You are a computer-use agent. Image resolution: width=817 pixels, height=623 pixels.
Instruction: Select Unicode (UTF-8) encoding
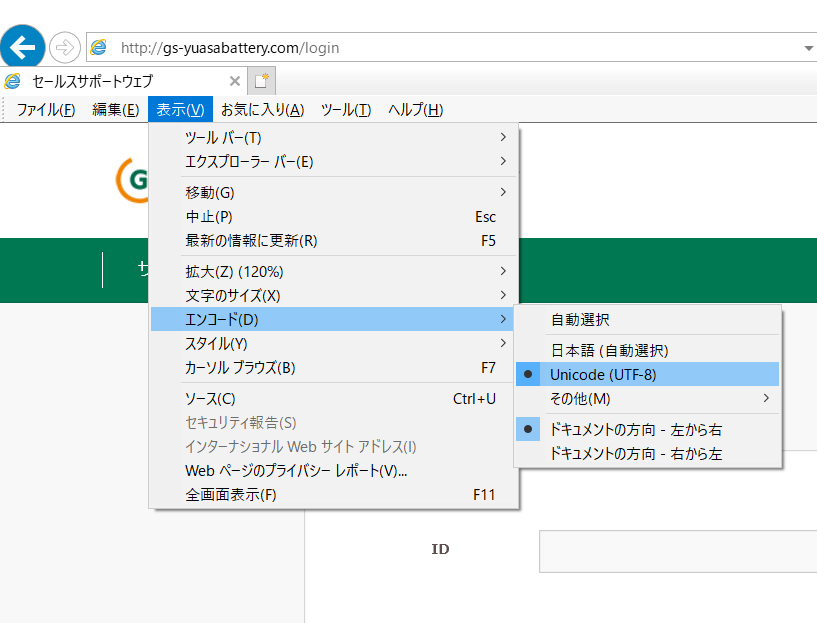[x=648, y=375]
